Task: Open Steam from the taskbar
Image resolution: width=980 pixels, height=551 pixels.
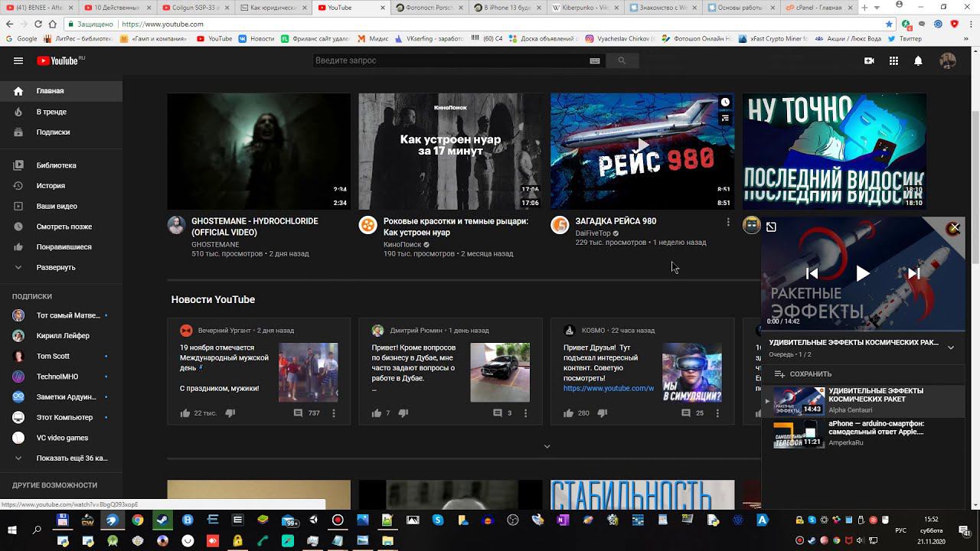Action: 162,520
